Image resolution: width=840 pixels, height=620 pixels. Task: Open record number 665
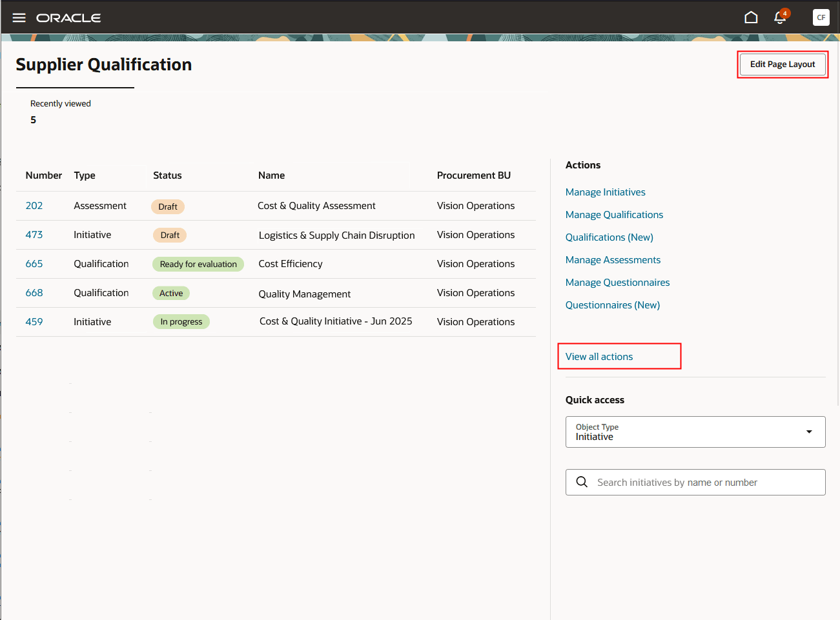point(34,264)
